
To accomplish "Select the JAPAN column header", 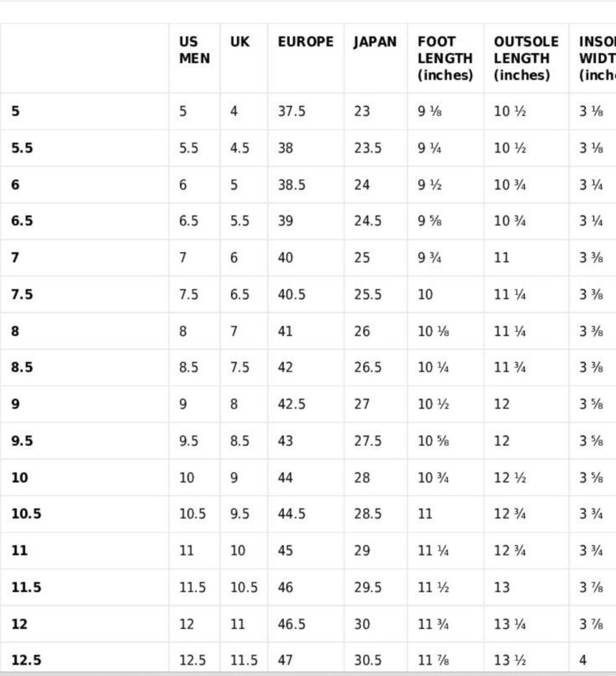I will pyautogui.click(x=375, y=42).
